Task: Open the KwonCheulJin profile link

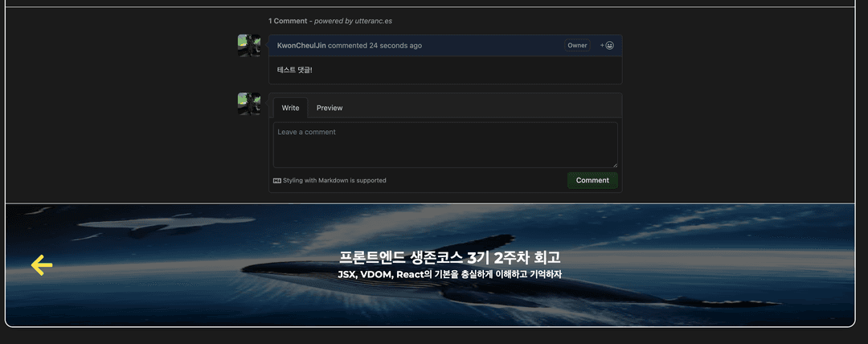Action: click(x=301, y=46)
